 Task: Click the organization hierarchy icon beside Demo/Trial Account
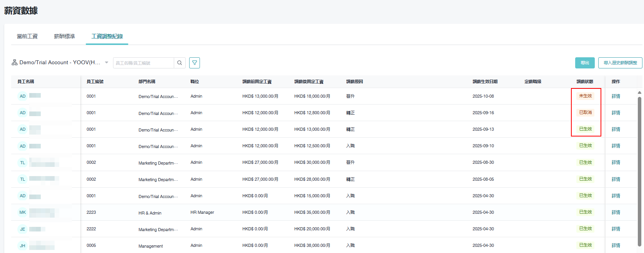pyautogui.click(x=15, y=62)
